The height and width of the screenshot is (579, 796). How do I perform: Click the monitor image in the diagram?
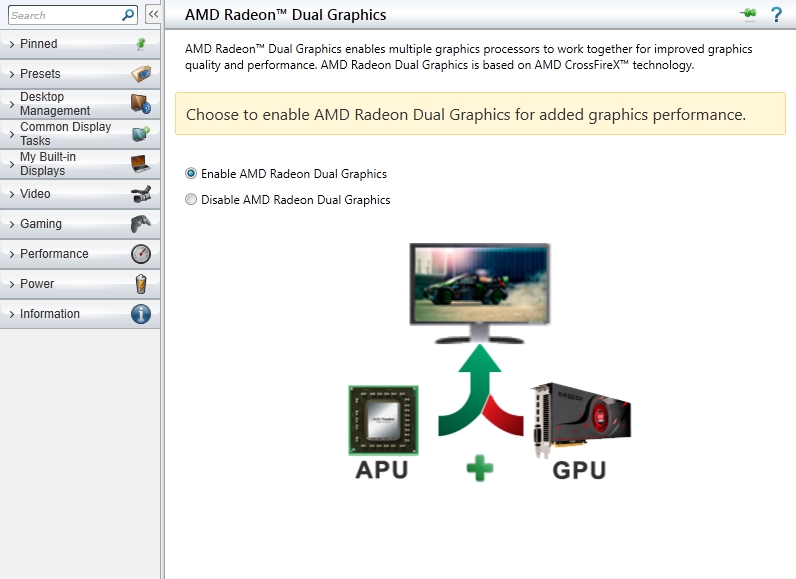[480, 293]
